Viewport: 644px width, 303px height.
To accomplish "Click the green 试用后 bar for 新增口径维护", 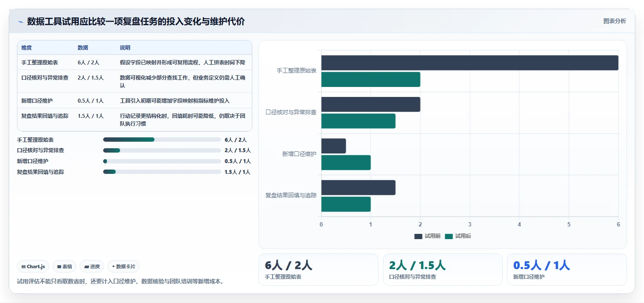I will point(346,163).
